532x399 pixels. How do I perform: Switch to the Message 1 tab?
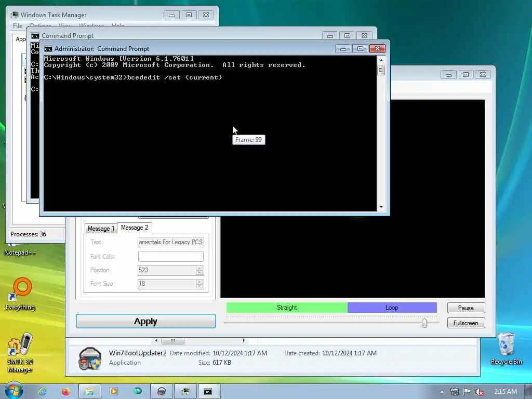click(101, 229)
